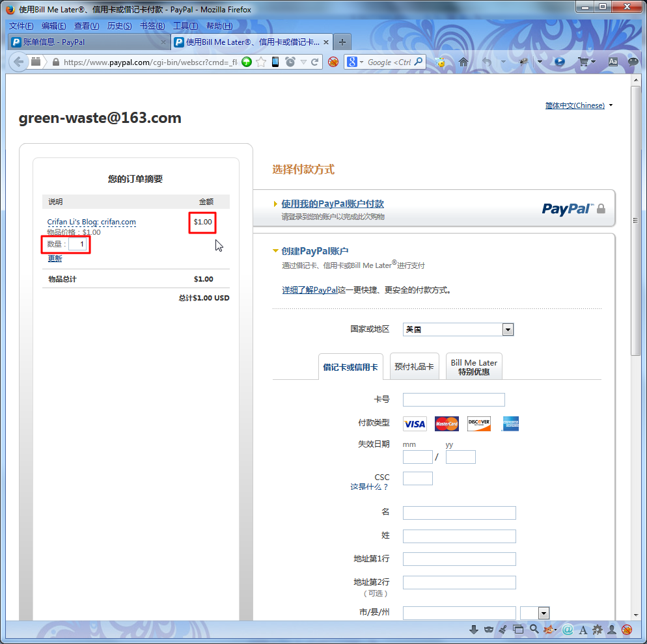Go back with the browser back arrow

pos(18,62)
